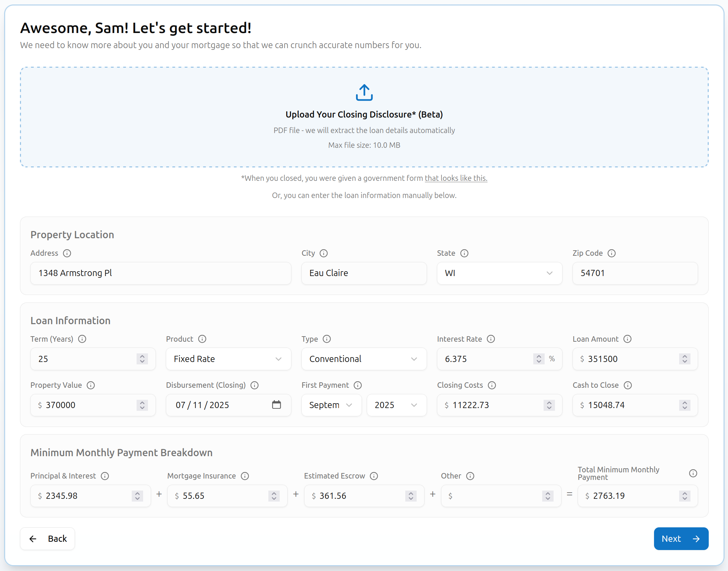
Task: Click the Interest Rate info icon
Action: [x=491, y=339]
